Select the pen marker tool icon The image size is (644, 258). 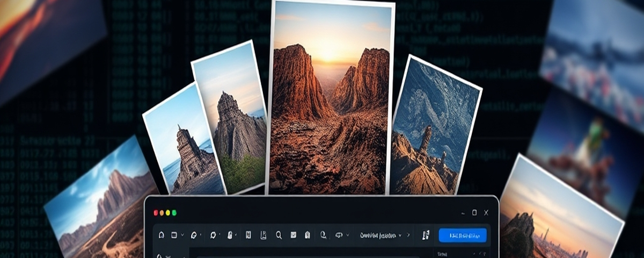click(x=194, y=235)
